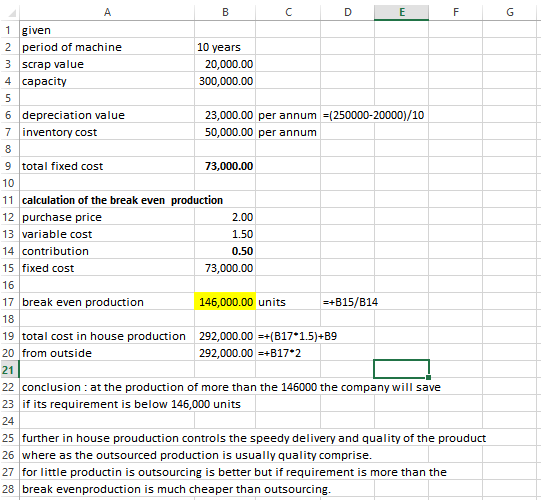Click the active selected cell E21
542x501 pixels.
click(402, 369)
